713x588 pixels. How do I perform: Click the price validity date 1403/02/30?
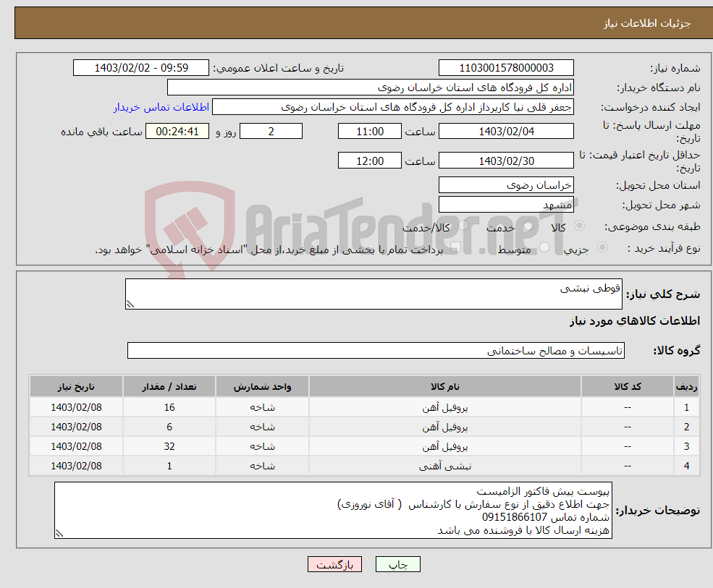(x=506, y=161)
